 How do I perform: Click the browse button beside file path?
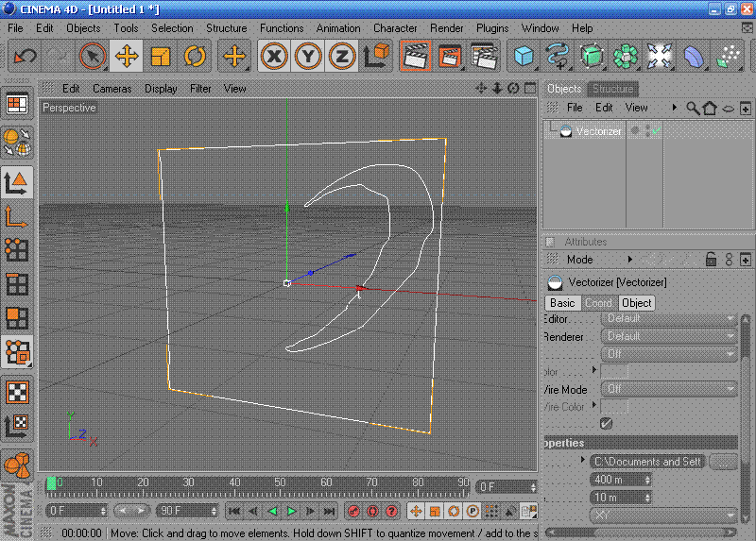point(723,462)
